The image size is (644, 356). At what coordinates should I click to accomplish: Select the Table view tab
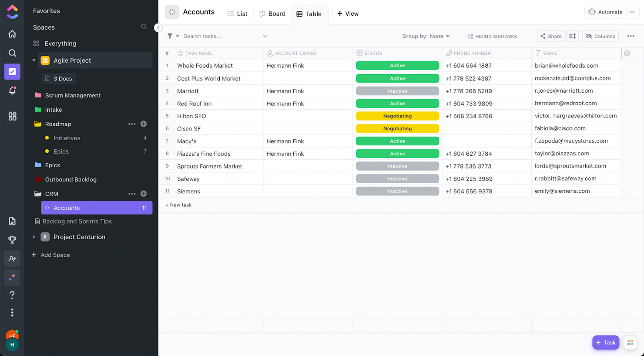(309, 14)
